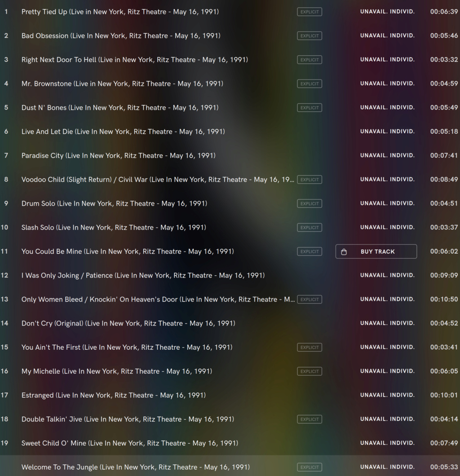Viewport: 460px width, 476px height.
Task: Click the Explicit badge on Drum Solo
Action: click(x=310, y=204)
